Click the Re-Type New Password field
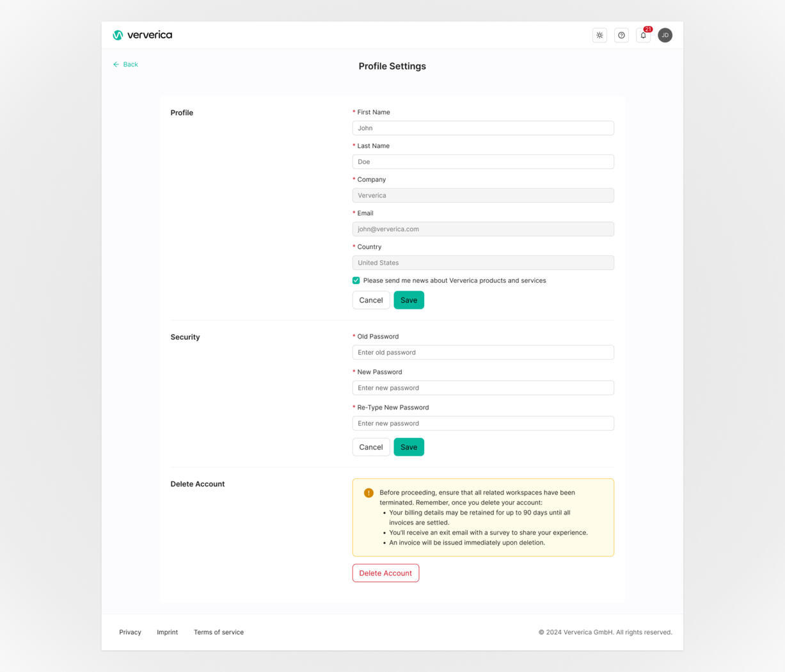The height and width of the screenshot is (672, 785). coord(482,423)
